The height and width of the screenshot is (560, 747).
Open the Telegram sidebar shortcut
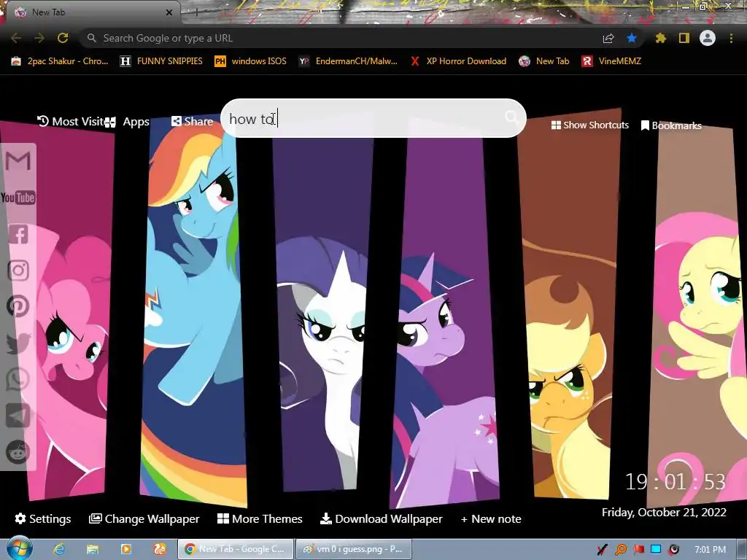click(x=18, y=415)
